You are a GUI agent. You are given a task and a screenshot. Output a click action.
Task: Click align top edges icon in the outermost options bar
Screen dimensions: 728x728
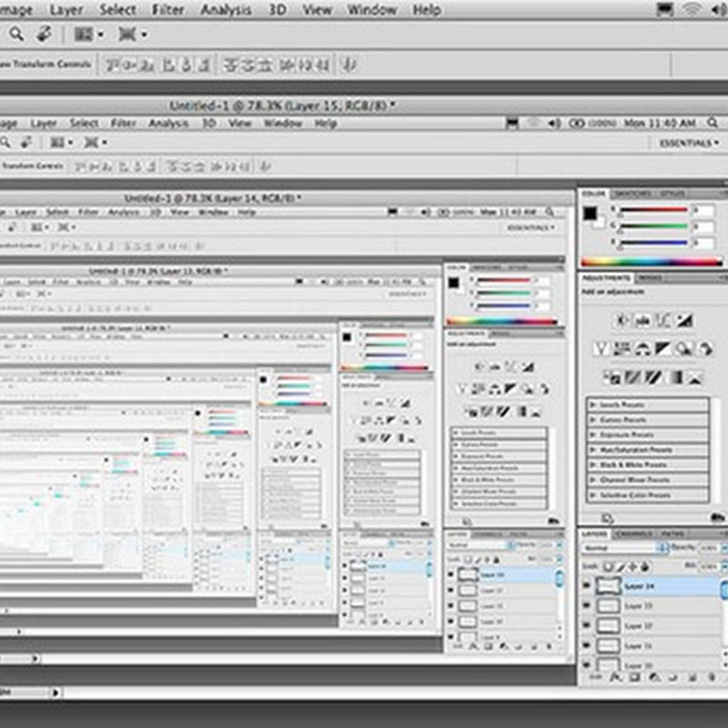pos(112,65)
